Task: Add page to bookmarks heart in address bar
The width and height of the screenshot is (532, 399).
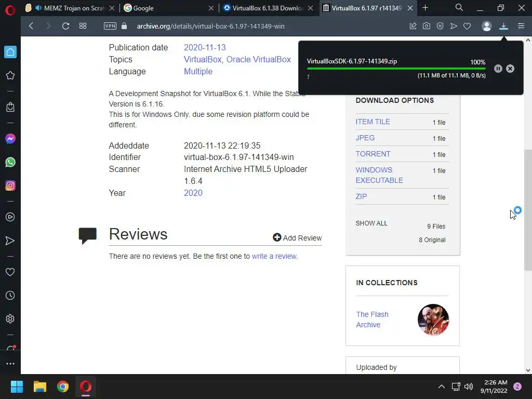Action: pos(467,26)
